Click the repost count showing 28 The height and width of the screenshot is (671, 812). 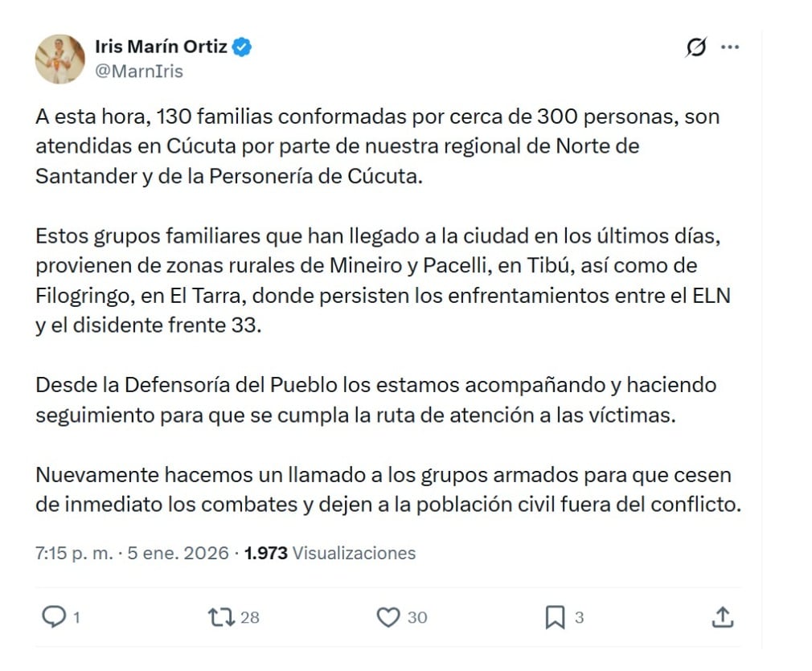pos(246,617)
